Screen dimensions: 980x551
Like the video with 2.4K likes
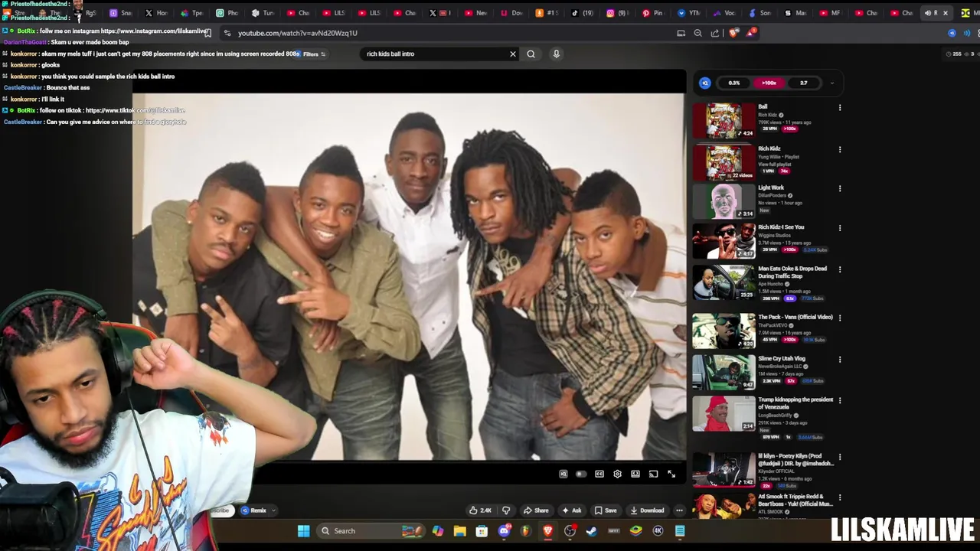[480, 510]
